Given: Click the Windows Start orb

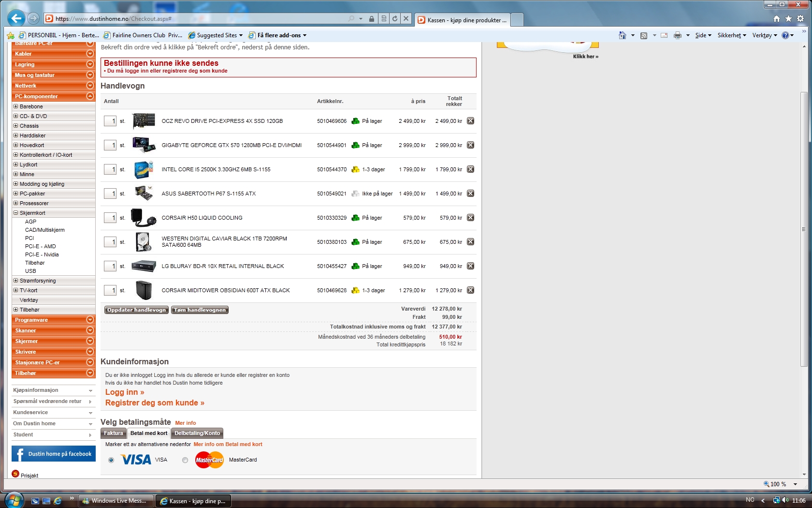Looking at the screenshot, I should [13, 500].
